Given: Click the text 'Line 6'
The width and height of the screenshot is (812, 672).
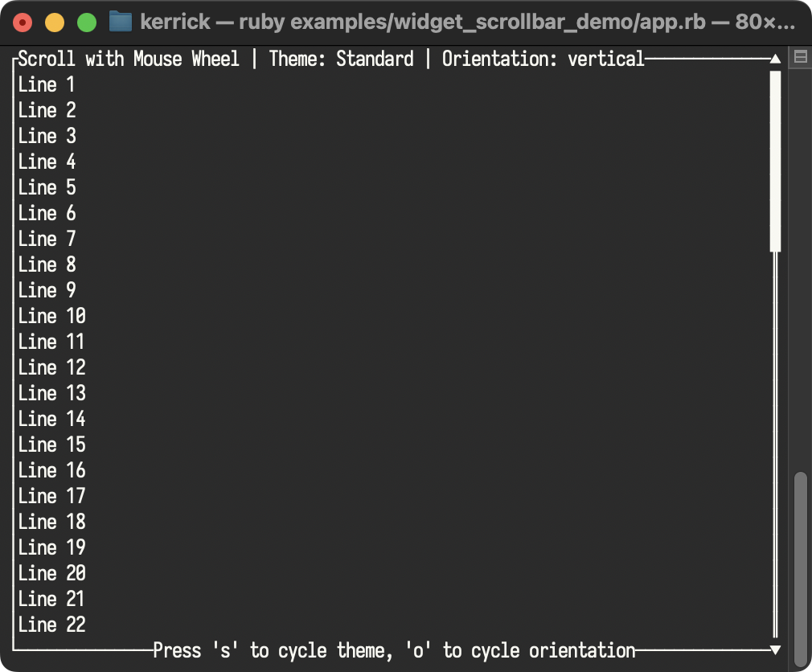Looking at the screenshot, I should coord(47,213).
